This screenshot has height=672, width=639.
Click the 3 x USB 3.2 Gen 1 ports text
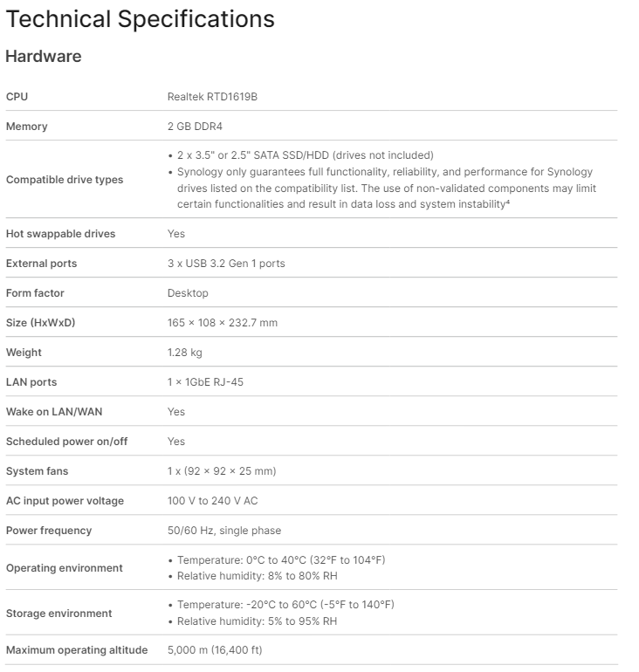pos(226,264)
